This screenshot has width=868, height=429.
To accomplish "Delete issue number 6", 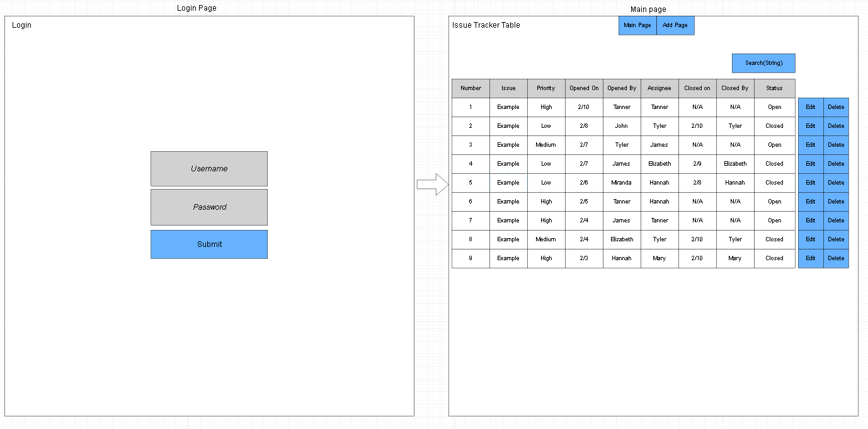I will [836, 202].
